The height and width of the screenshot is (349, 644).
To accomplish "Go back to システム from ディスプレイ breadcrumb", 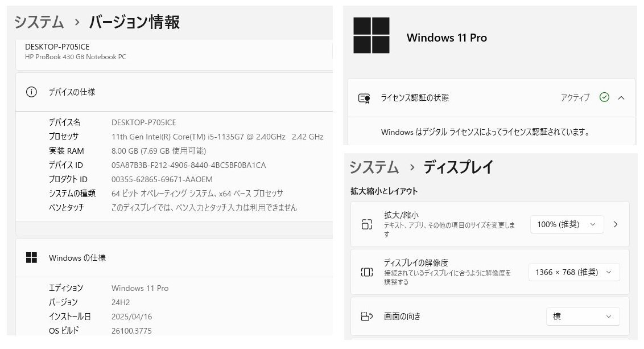I will point(374,167).
